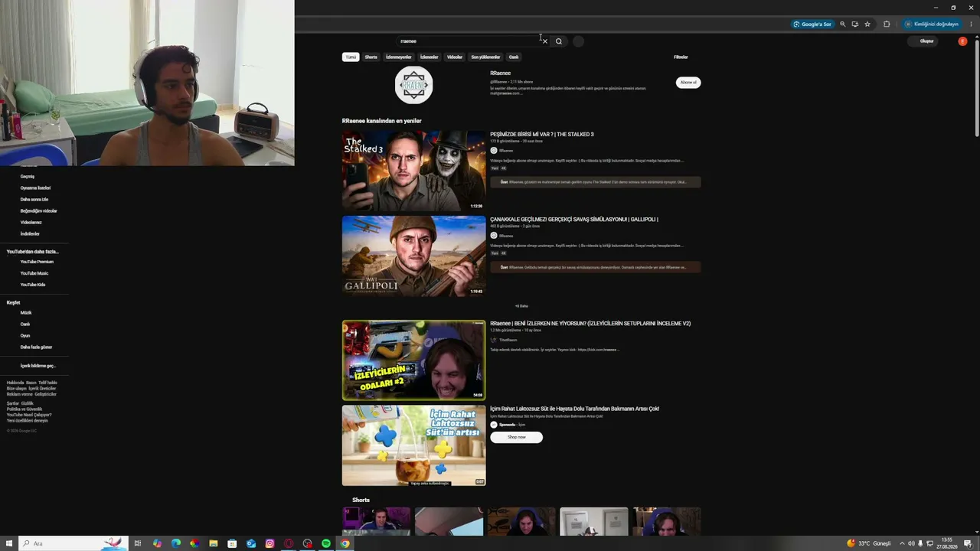Open the Chrome extensions puzzle icon

[x=887, y=24]
